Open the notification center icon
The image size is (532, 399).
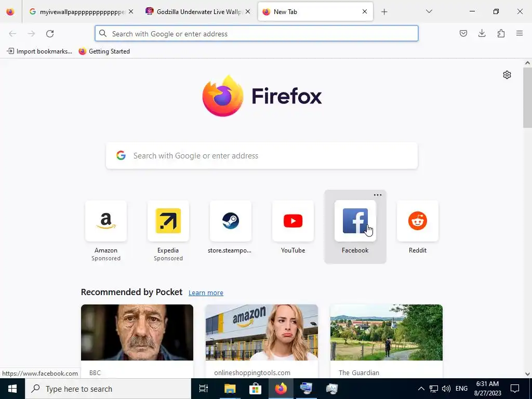515,389
